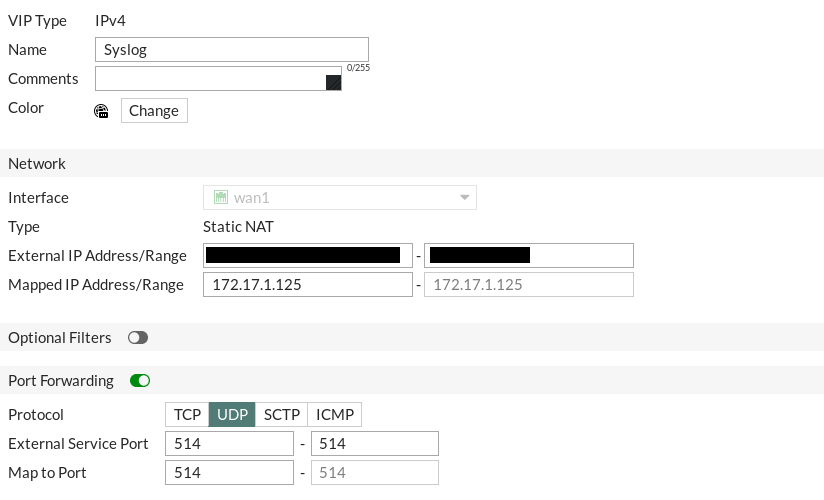Screen dimensions: 824x500
Task: Select the TCP protocol option
Action: tap(187, 415)
